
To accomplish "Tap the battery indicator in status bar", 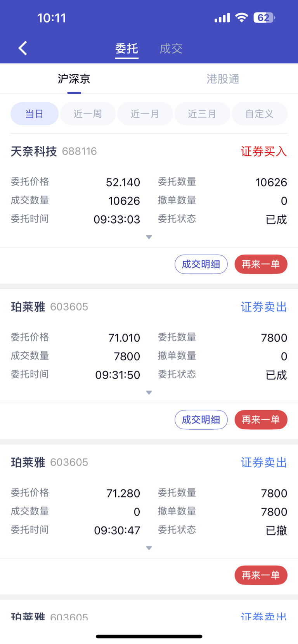I will (x=264, y=18).
